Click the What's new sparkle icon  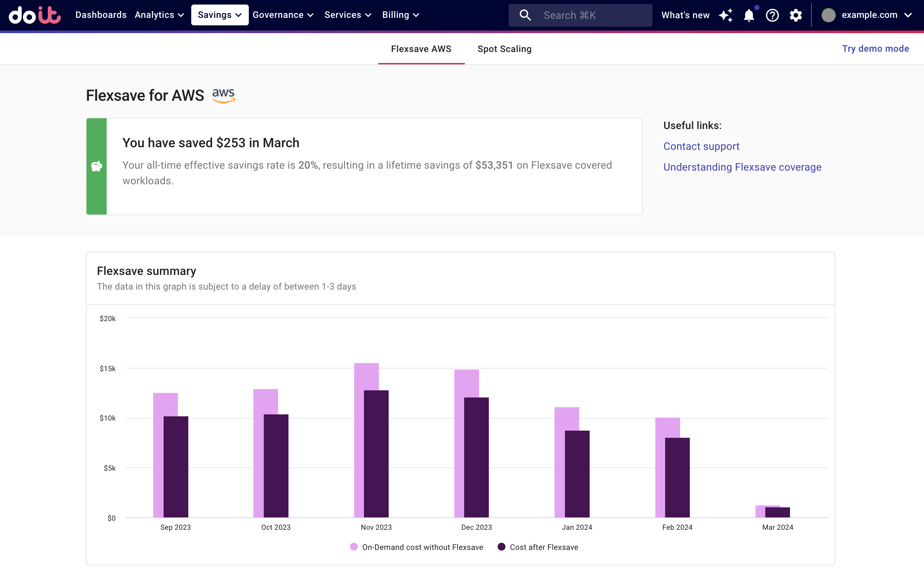(726, 15)
